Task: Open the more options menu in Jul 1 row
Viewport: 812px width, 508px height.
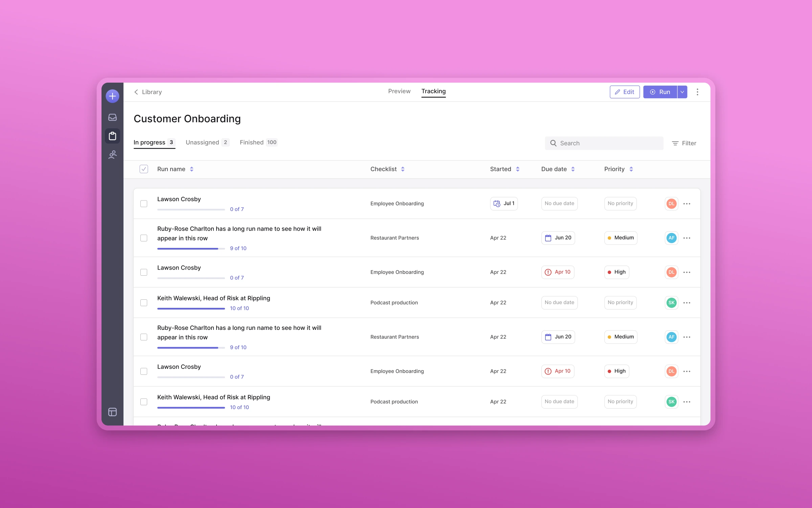Action: coord(686,204)
